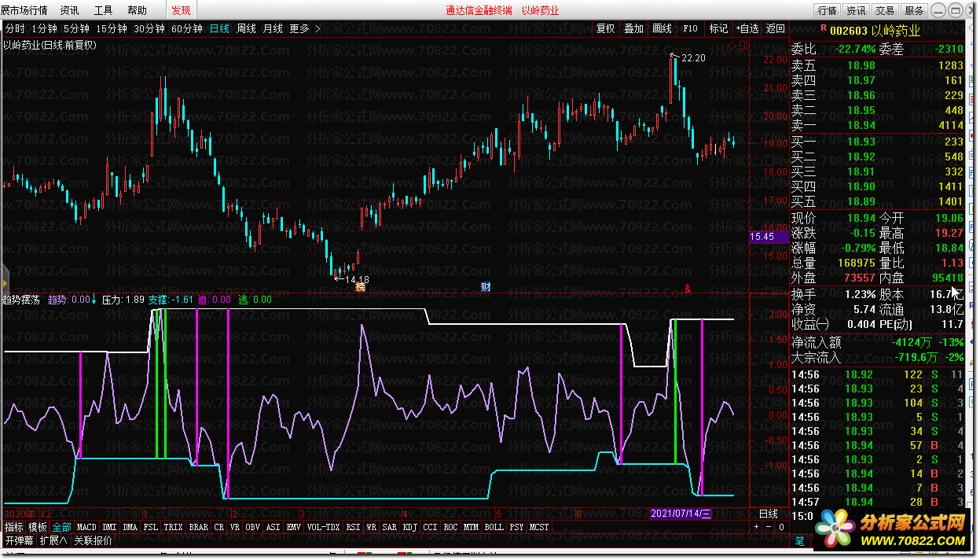Select the 30分钟 period
This screenshot has width=980, height=560.
pyautogui.click(x=149, y=28)
